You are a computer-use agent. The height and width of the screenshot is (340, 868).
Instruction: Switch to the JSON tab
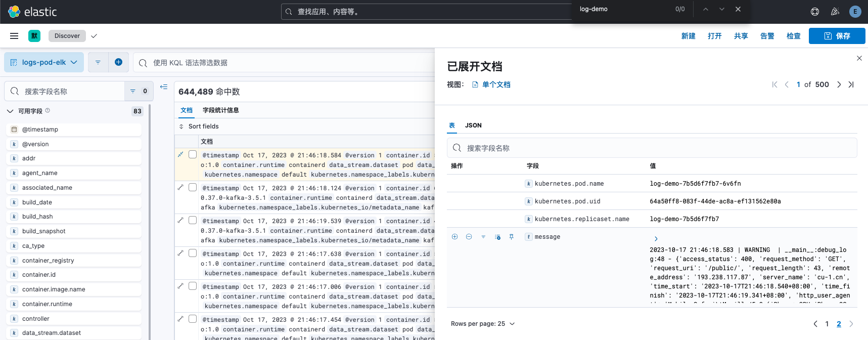[473, 125]
